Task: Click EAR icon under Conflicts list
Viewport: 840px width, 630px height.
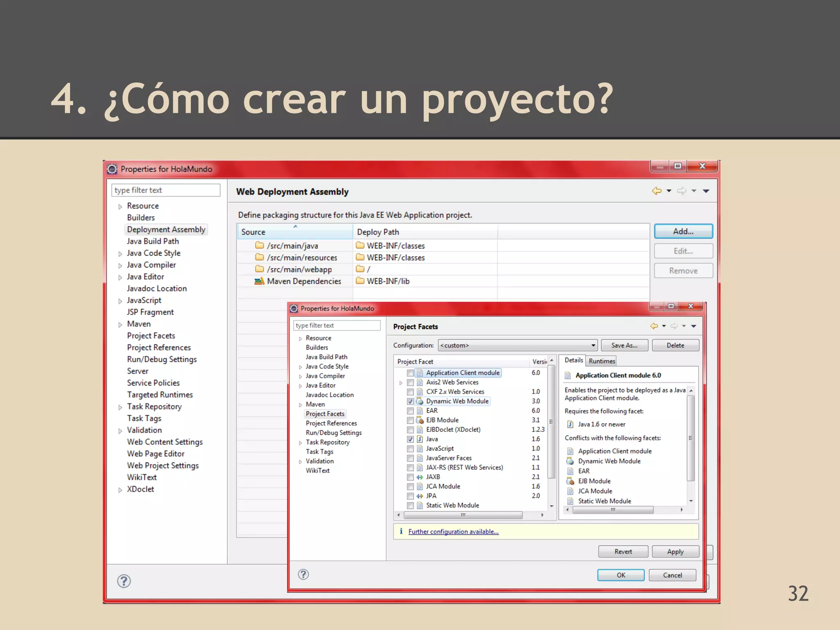Action: click(x=570, y=471)
